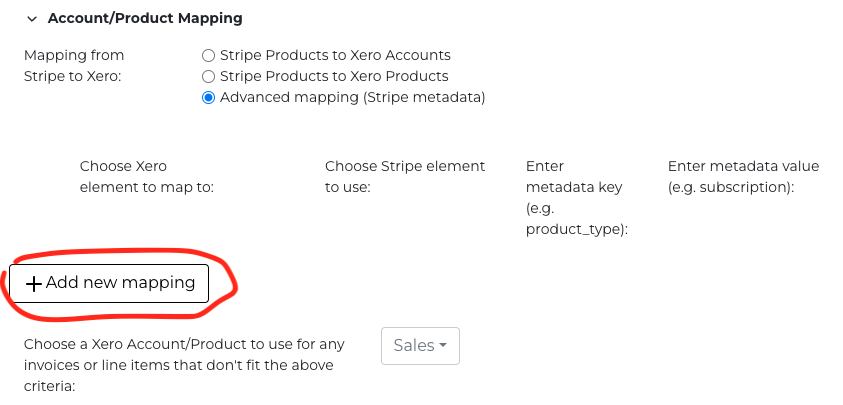This screenshot has height=405, width=843.
Task: Click the "Choose Stripe element to use" header
Action: 405,176
